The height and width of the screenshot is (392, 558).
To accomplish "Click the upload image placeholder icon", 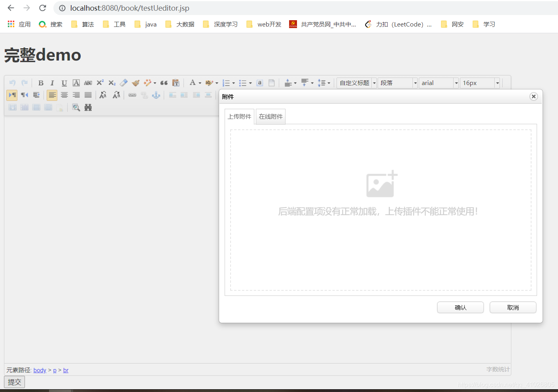I will 382,184.
